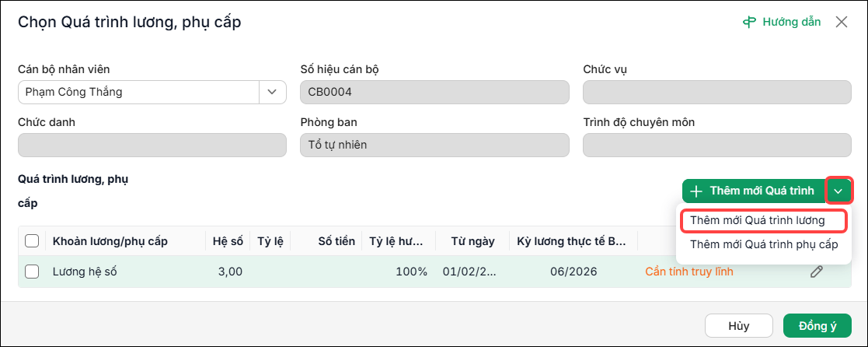
Task: Click the Từ ngày column header
Action: pos(472,241)
